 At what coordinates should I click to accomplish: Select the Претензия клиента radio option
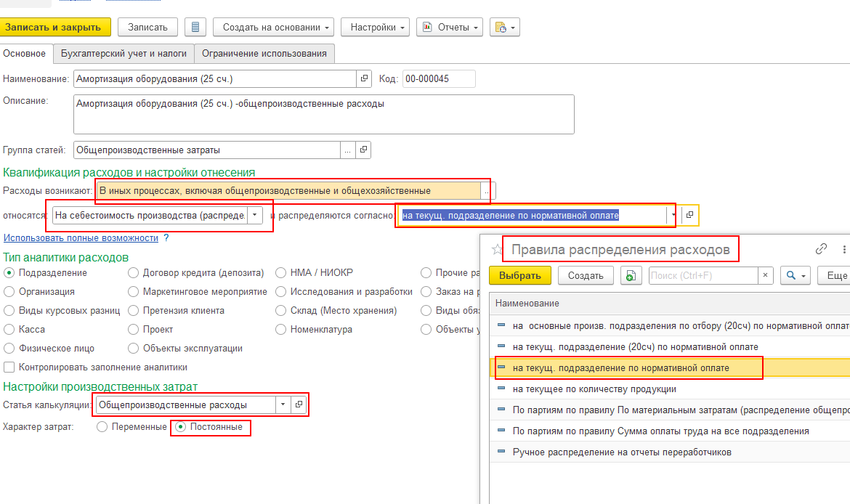pyautogui.click(x=134, y=311)
